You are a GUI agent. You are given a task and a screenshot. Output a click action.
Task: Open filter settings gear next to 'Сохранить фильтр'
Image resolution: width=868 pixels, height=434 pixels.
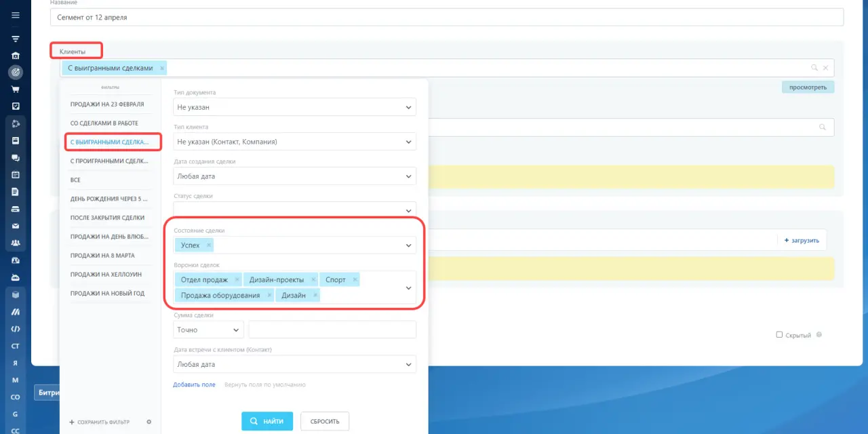tap(149, 422)
